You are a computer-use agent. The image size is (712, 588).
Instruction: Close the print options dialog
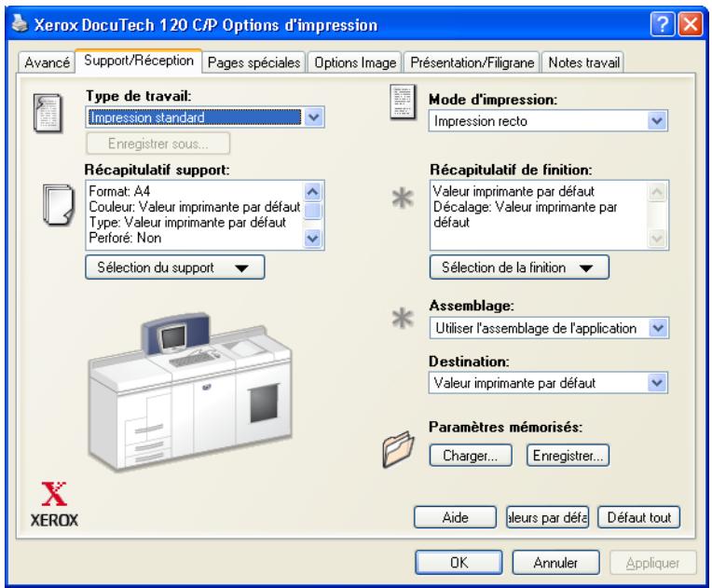pyautogui.click(x=691, y=24)
